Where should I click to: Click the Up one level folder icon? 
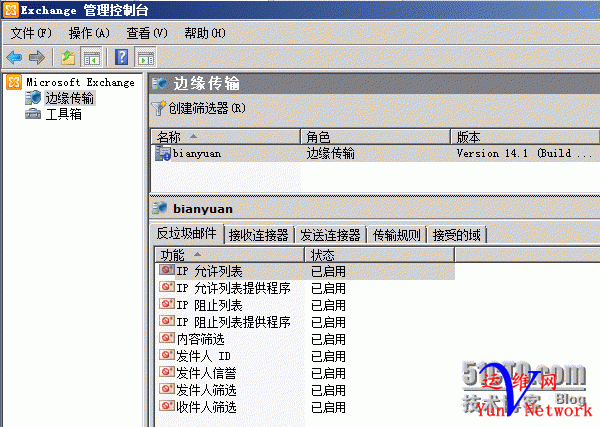tap(68, 58)
